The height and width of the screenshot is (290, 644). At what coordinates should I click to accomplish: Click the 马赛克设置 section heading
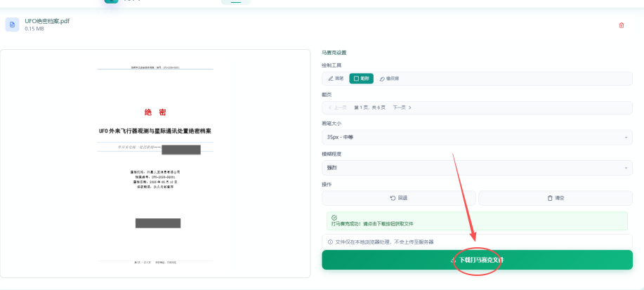(334, 53)
